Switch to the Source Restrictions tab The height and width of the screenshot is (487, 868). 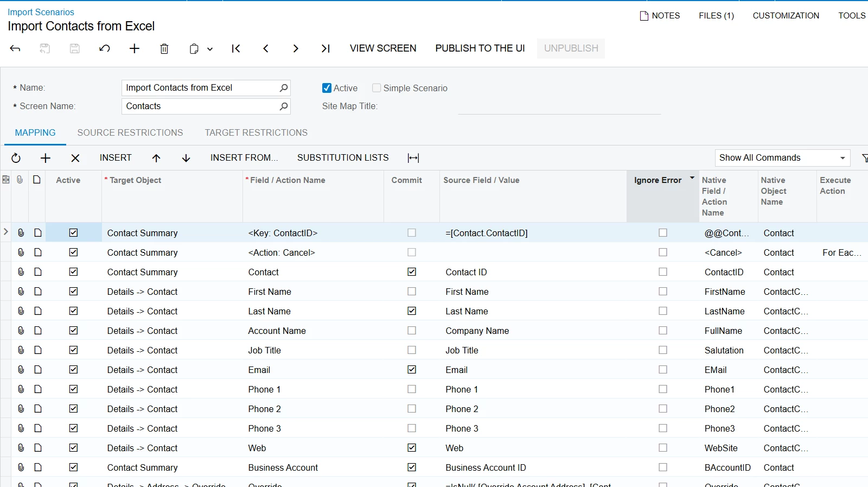pyautogui.click(x=130, y=133)
